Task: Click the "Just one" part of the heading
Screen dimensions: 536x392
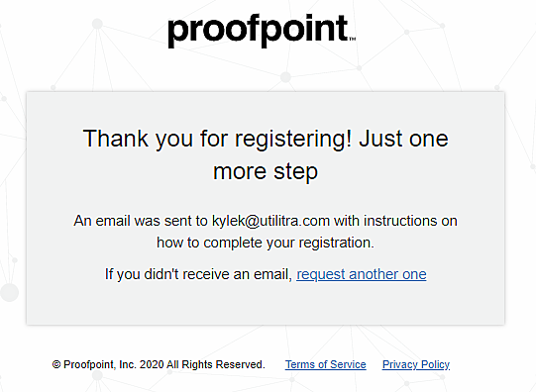Action: tap(403, 139)
